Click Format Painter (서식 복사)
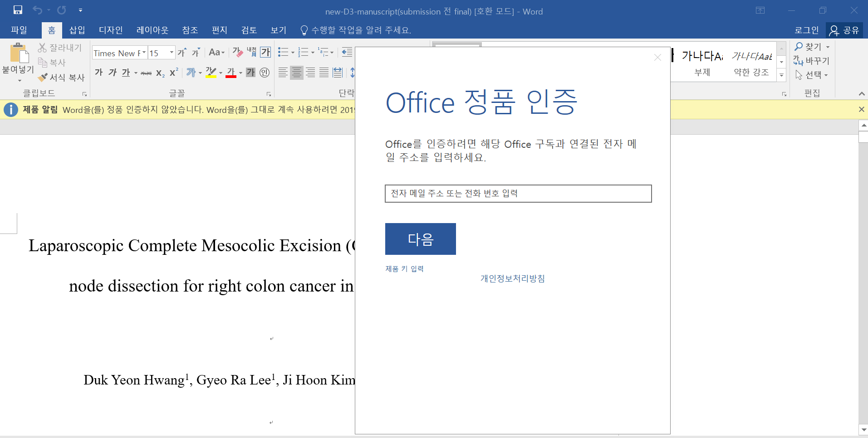 point(61,78)
